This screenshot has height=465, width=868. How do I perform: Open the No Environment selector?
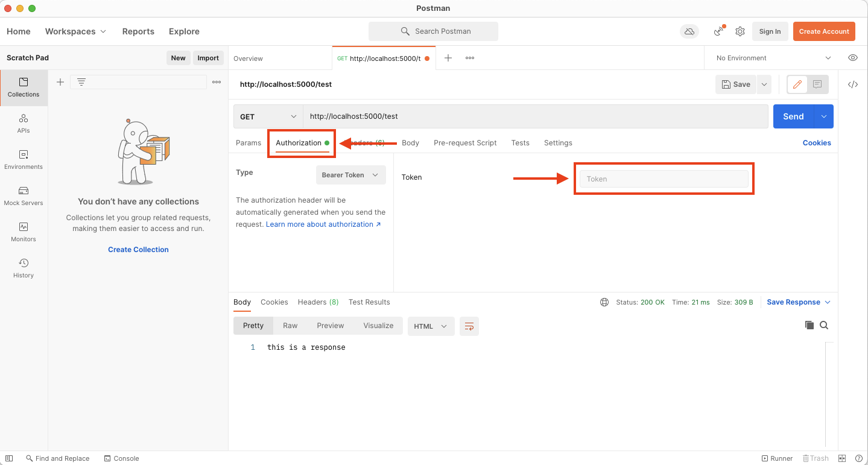point(773,58)
